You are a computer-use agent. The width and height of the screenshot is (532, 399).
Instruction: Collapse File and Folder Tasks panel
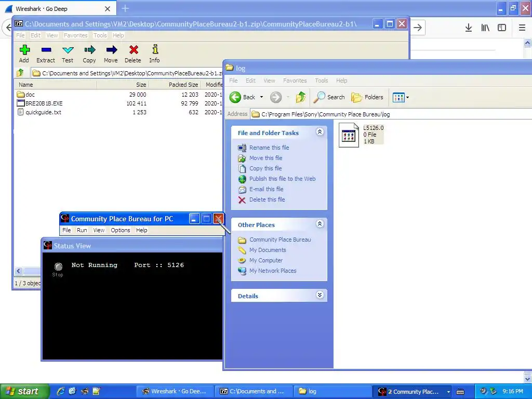(x=320, y=132)
